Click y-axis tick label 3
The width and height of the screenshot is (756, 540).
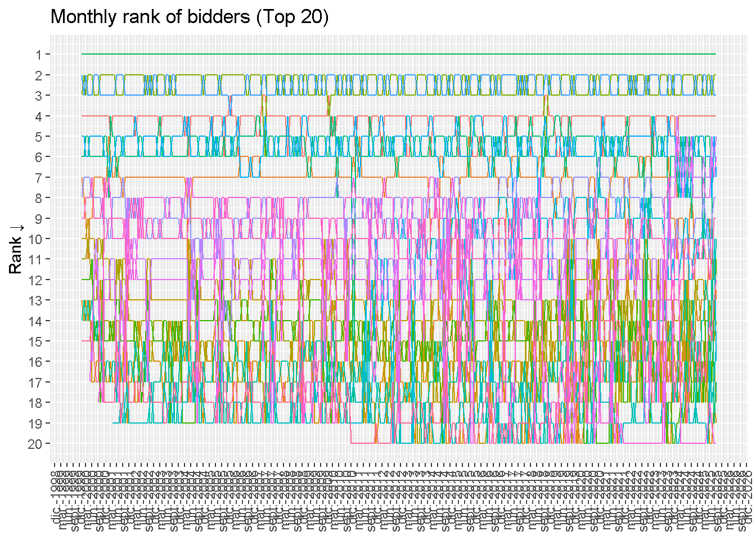pos(38,96)
